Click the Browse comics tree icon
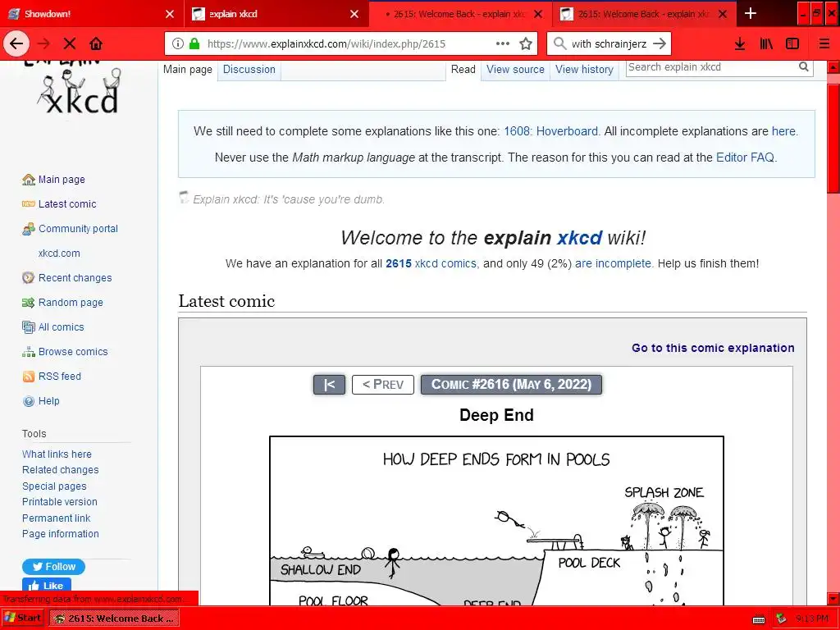Image resolution: width=840 pixels, height=630 pixels. point(29,352)
